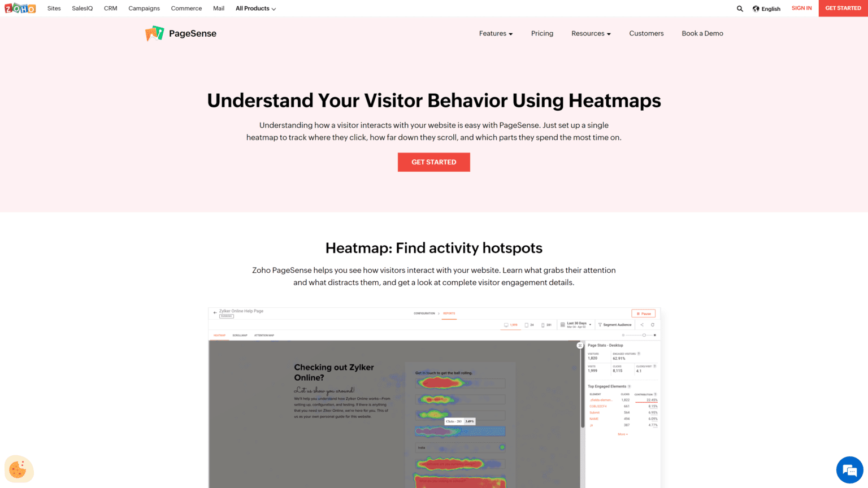This screenshot has width=868, height=488.
Task: Click the Clicks - 283 tooltip
Action: point(460,421)
